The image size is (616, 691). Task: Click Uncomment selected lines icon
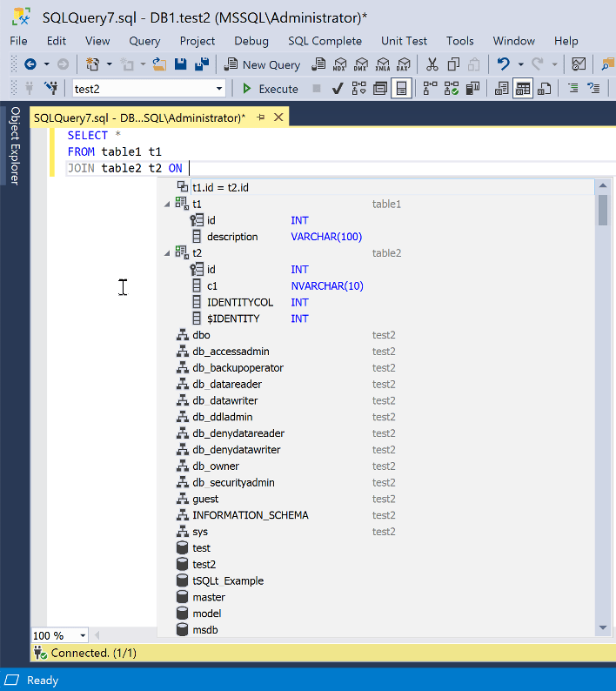point(593,89)
